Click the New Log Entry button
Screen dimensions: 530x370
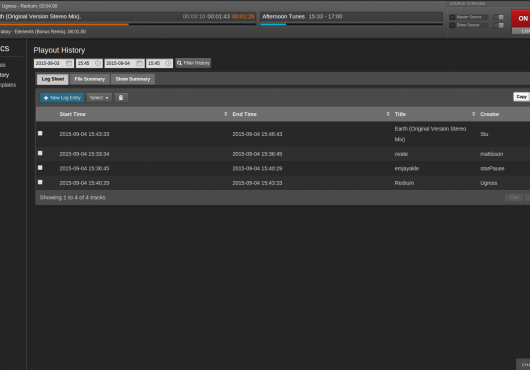(62, 98)
